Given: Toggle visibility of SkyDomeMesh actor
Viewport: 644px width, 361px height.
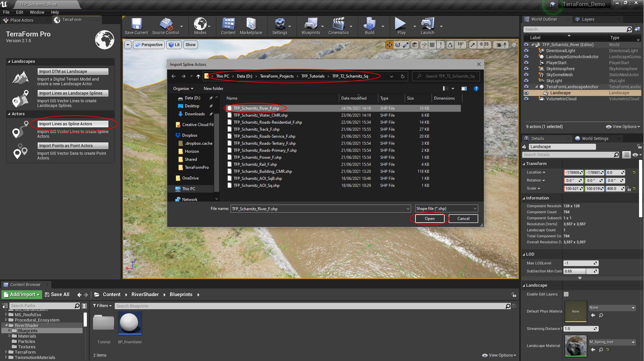Looking at the screenshot, I should [526, 75].
